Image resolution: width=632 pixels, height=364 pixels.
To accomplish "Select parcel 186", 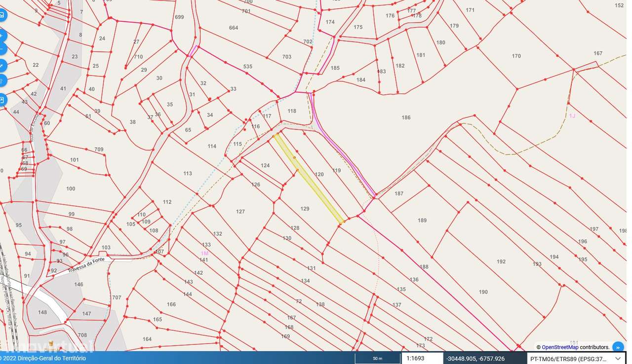I will [406, 117].
